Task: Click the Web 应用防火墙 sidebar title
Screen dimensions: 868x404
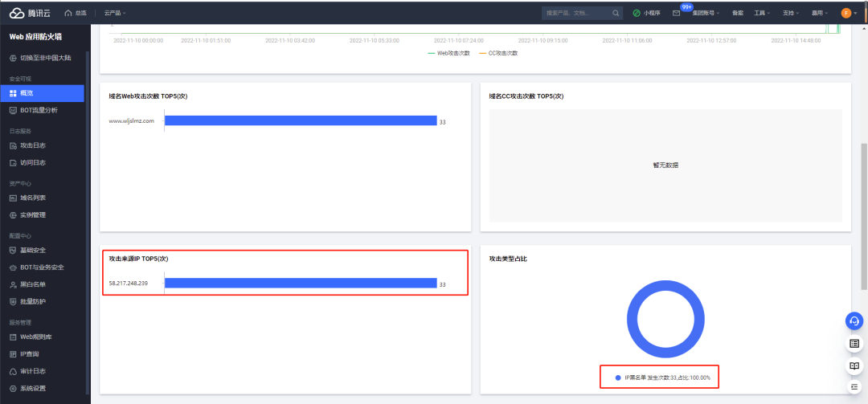Action: tap(35, 37)
